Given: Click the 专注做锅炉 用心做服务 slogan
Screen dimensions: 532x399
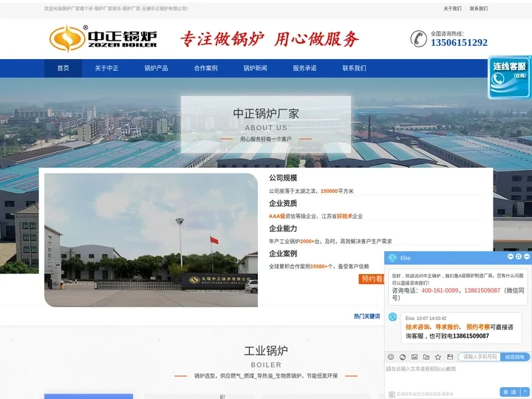Looking at the screenshot, I should click(270, 38).
